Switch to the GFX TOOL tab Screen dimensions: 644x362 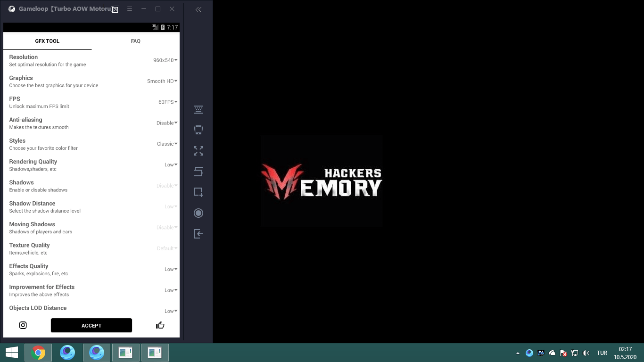[47, 41]
